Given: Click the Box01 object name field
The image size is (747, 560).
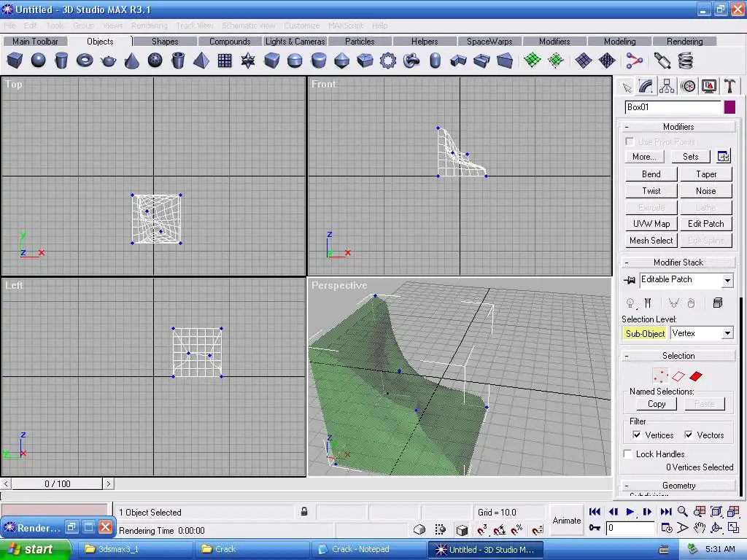Looking at the screenshot, I should click(x=672, y=107).
